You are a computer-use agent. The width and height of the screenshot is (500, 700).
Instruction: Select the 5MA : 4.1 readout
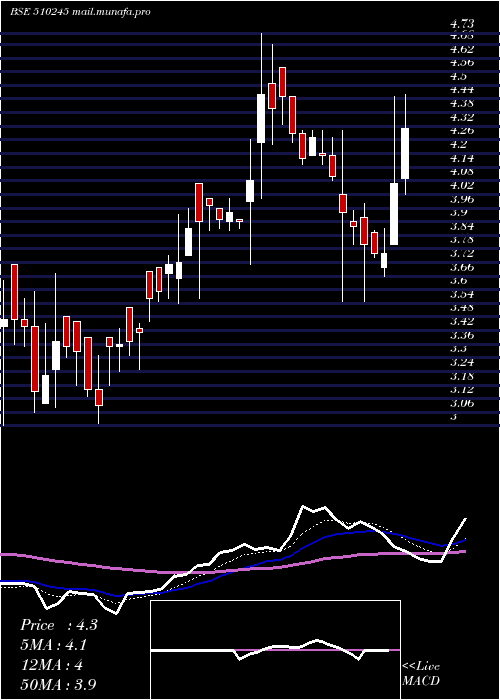point(53,645)
